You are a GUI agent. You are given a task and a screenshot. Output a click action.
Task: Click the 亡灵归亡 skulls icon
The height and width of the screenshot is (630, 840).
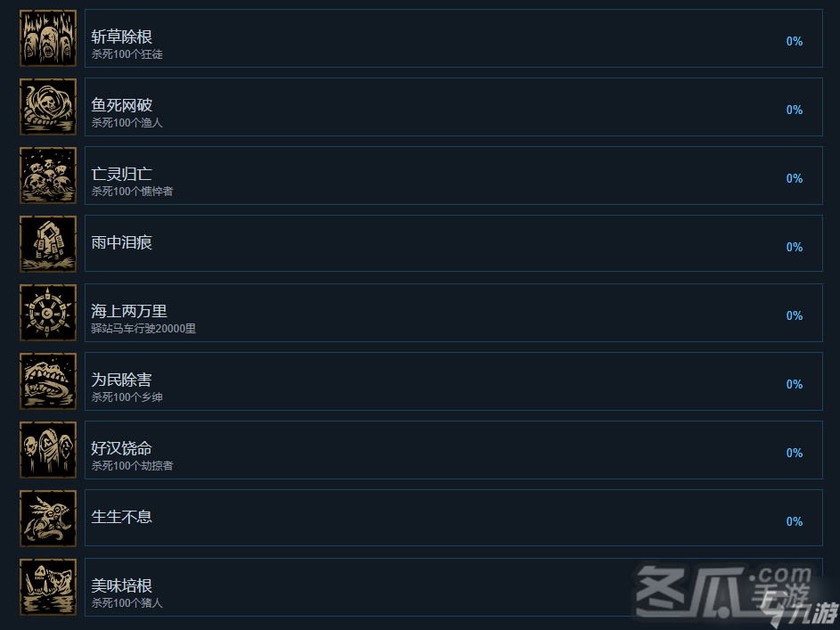coord(48,176)
